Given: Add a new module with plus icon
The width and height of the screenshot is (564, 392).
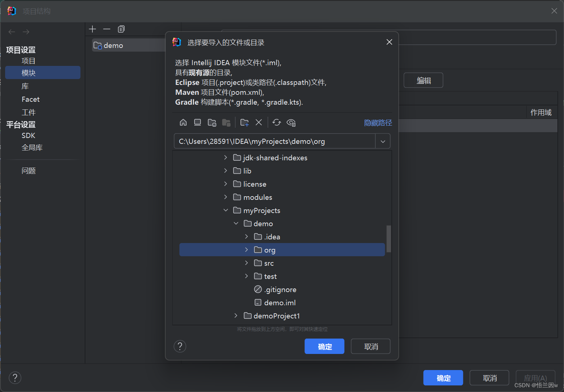Looking at the screenshot, I should (92, 29).
